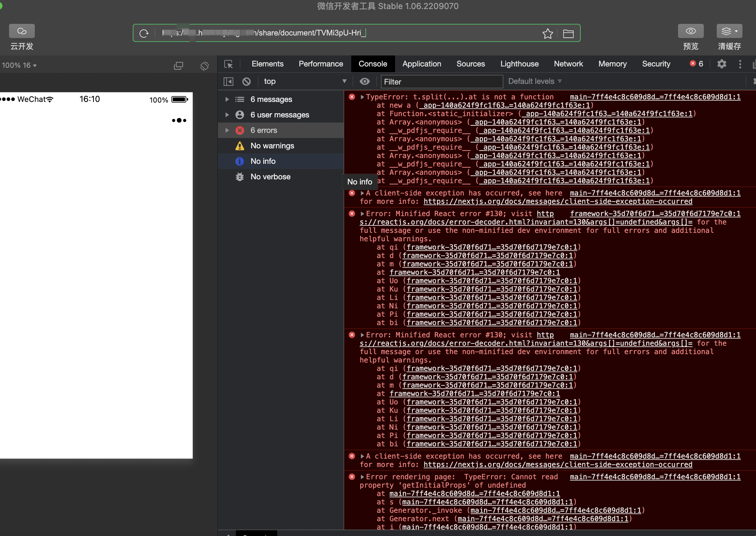
Task: Click the '6 errors' red icon
Action: click(x=240, y=130)
